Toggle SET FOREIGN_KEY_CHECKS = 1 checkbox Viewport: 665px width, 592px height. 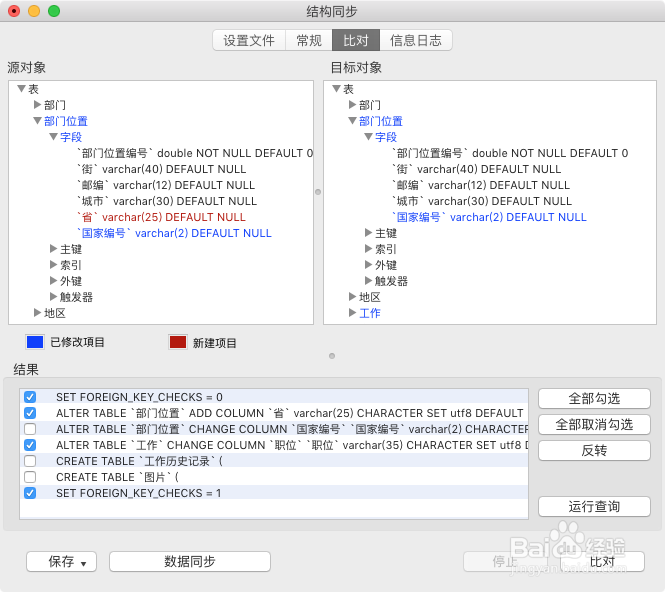30,493
